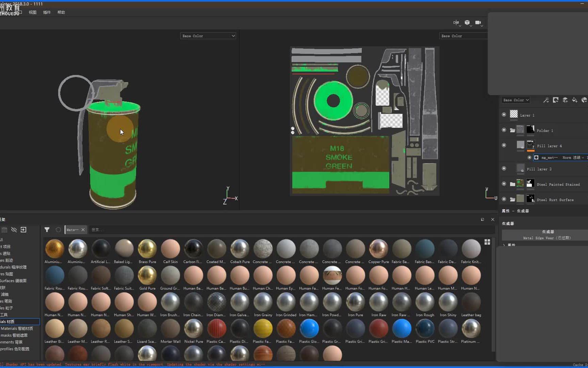The width and height of the screenshot is (588, 368).
Task: Toggle visibility of Steel Painted Stained folder
Action: (x=504, y=184)
